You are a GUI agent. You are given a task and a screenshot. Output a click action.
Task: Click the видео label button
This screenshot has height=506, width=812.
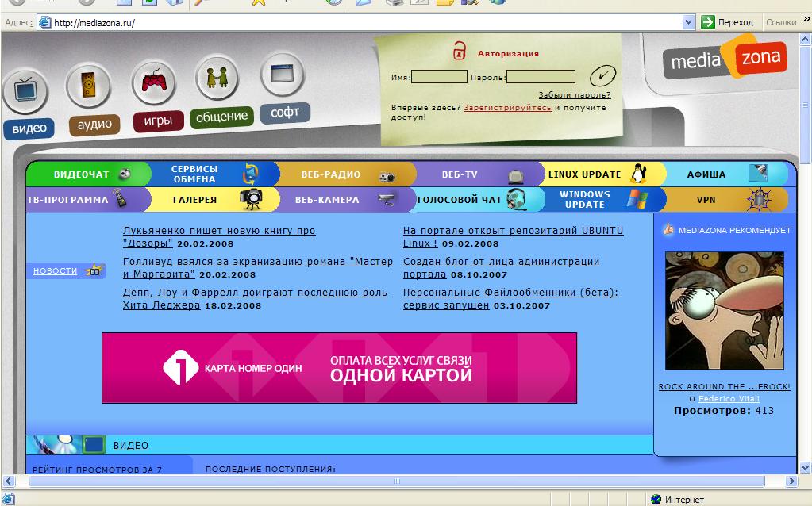click(29, 128)
